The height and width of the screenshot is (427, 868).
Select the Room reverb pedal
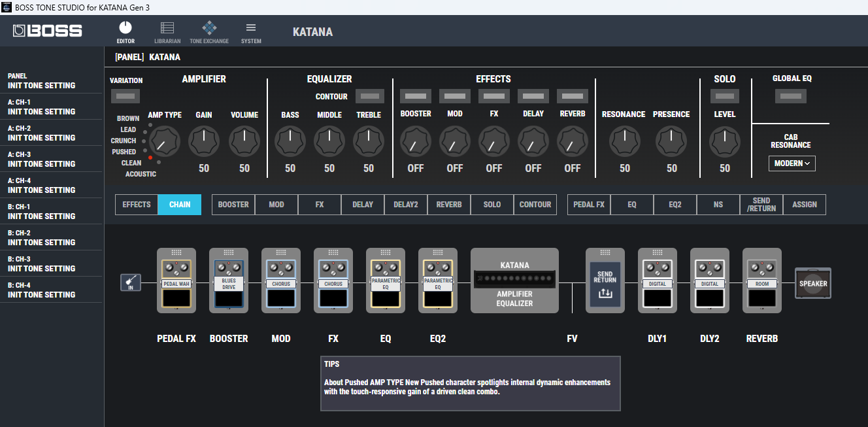[x=762, y=284]
